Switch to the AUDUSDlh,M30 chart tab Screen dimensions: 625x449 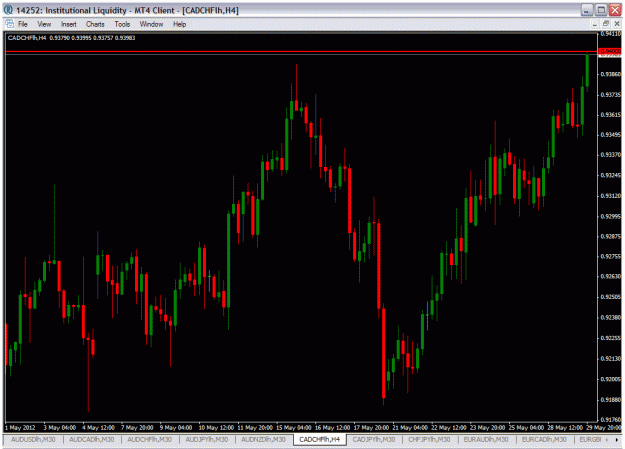pyautogui.click(x=33, y=439)
